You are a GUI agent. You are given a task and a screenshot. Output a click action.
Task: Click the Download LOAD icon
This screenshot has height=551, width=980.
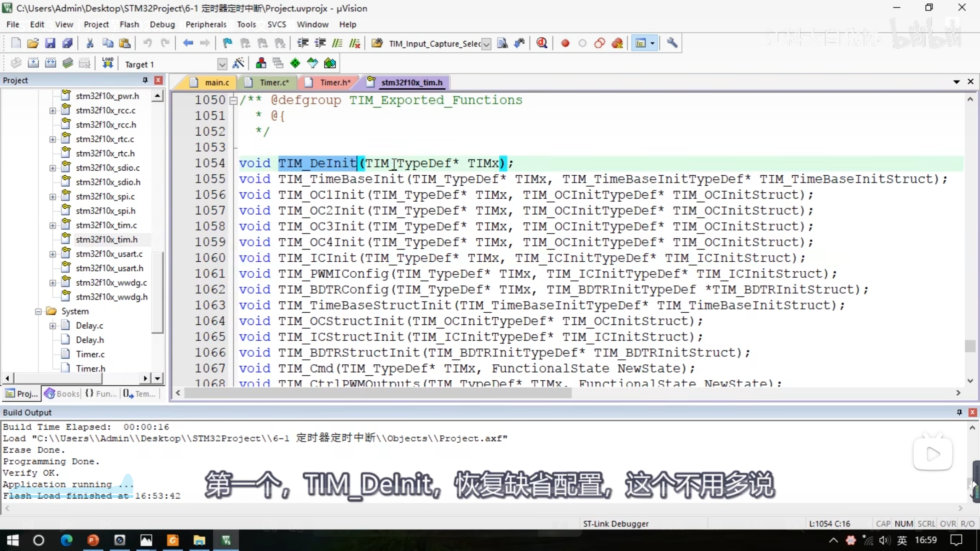click(x=108, y=64)
